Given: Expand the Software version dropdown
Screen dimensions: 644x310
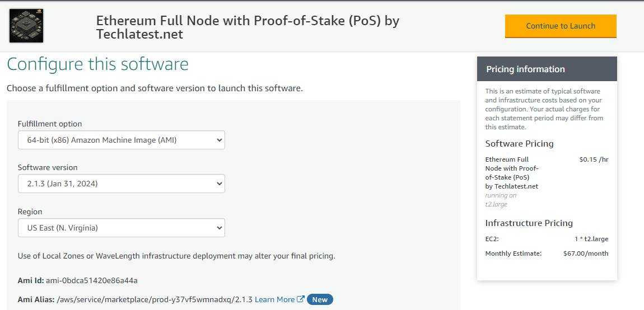Looking at the screenshot, I should click(121, 184).
